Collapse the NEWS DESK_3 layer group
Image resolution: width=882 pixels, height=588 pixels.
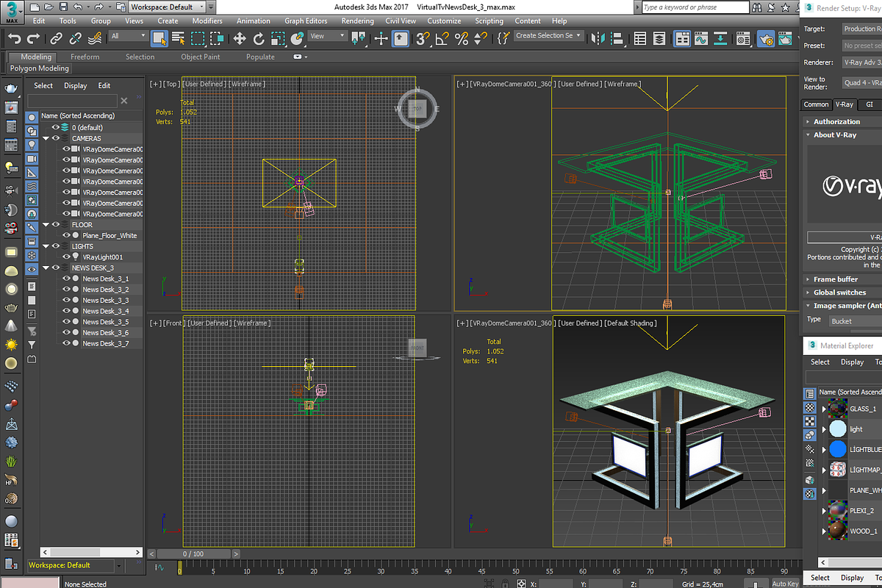(x=46, y=268)
